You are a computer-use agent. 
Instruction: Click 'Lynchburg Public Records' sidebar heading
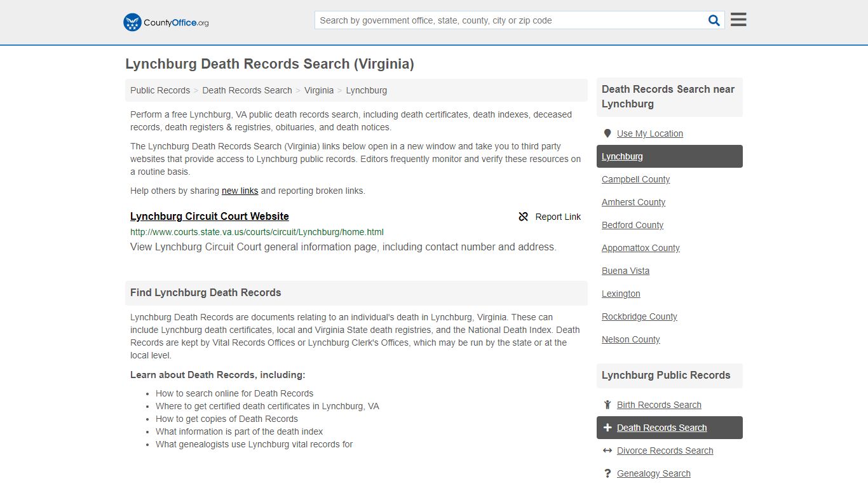click(666, 376)
